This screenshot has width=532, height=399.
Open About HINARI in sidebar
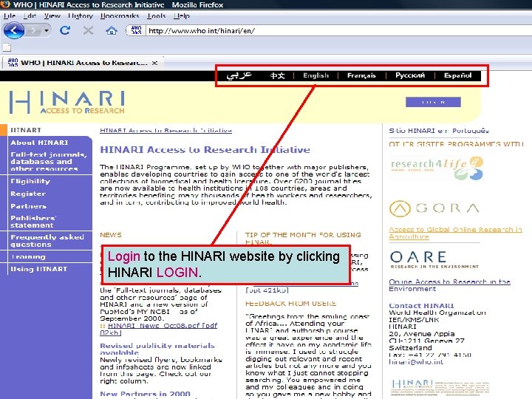point(39,143)
